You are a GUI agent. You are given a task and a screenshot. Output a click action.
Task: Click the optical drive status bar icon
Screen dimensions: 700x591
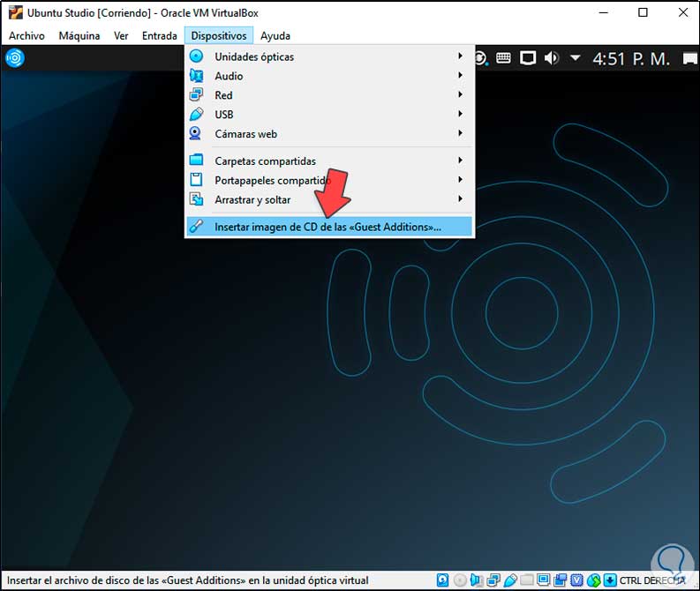(x=460, y=580)
